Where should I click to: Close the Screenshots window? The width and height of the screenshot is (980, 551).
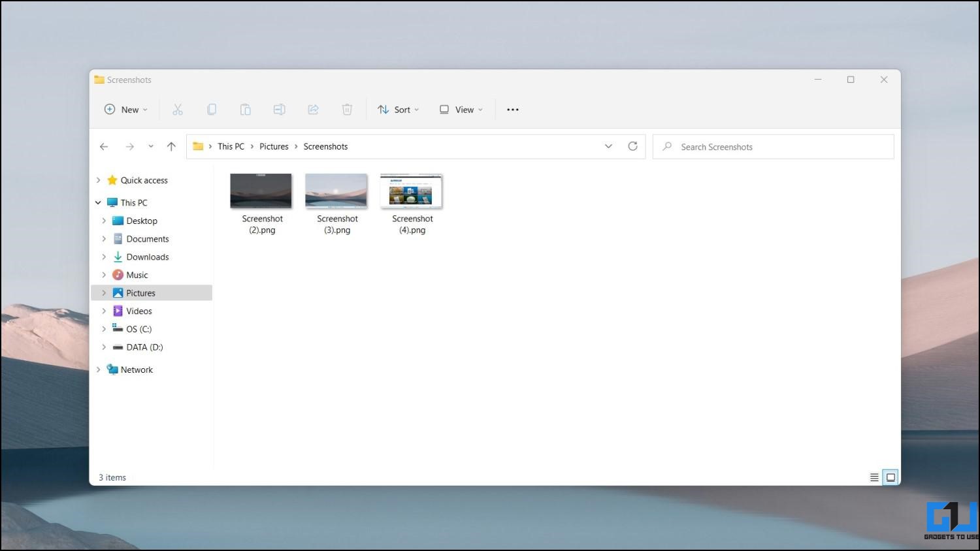pyautogui.click(x=884, y=80)
